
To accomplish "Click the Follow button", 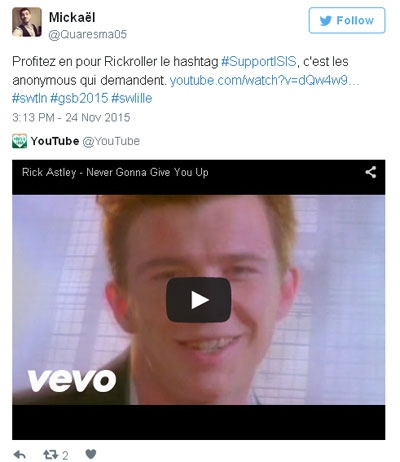I will [347, 21].
